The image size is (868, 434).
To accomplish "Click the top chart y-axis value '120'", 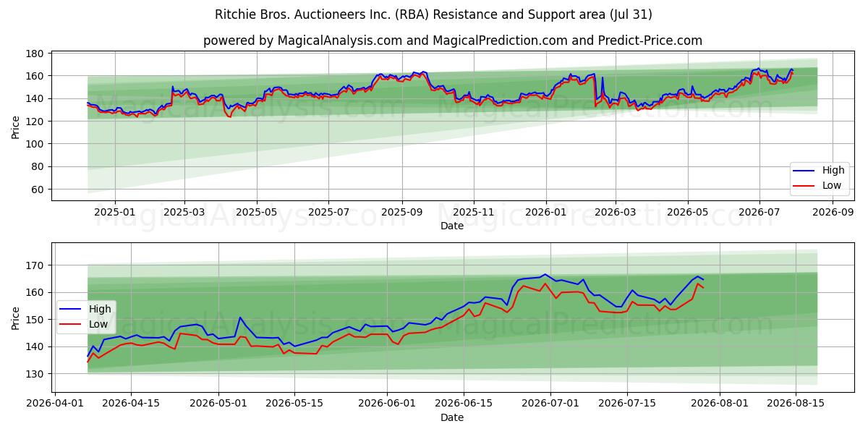I will coord(36,122).
